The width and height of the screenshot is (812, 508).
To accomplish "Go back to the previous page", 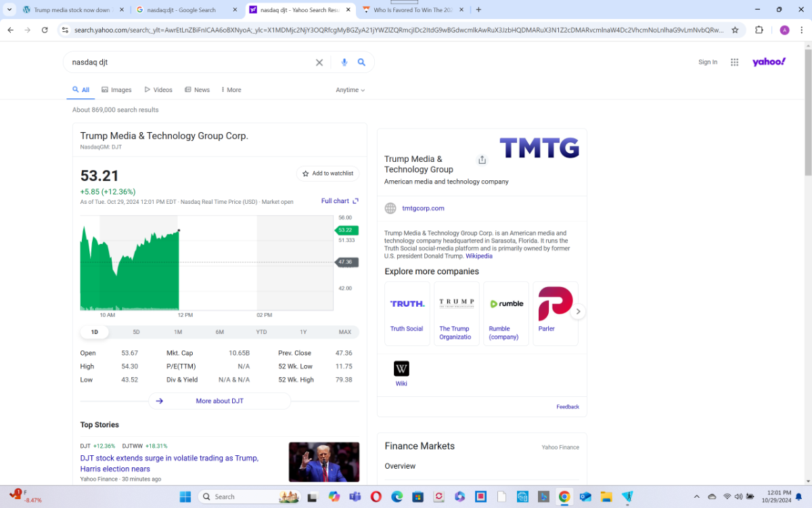I will [x=11, y=30].
